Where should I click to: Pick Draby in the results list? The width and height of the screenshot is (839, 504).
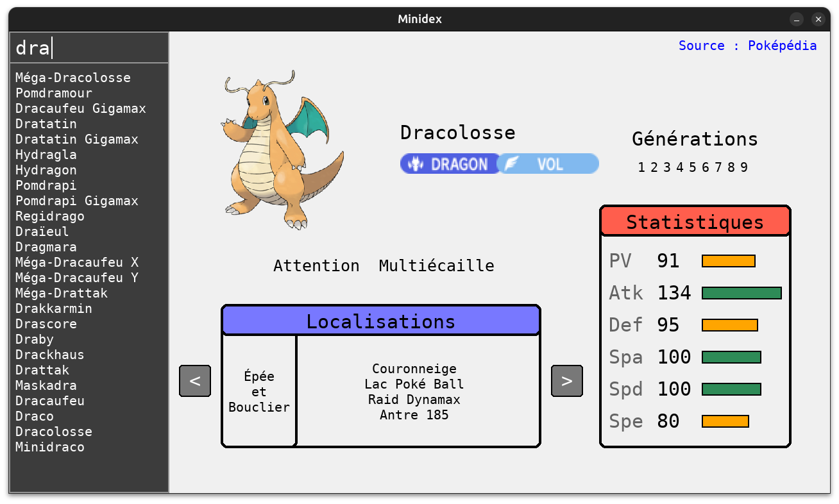tap(35, 339)
